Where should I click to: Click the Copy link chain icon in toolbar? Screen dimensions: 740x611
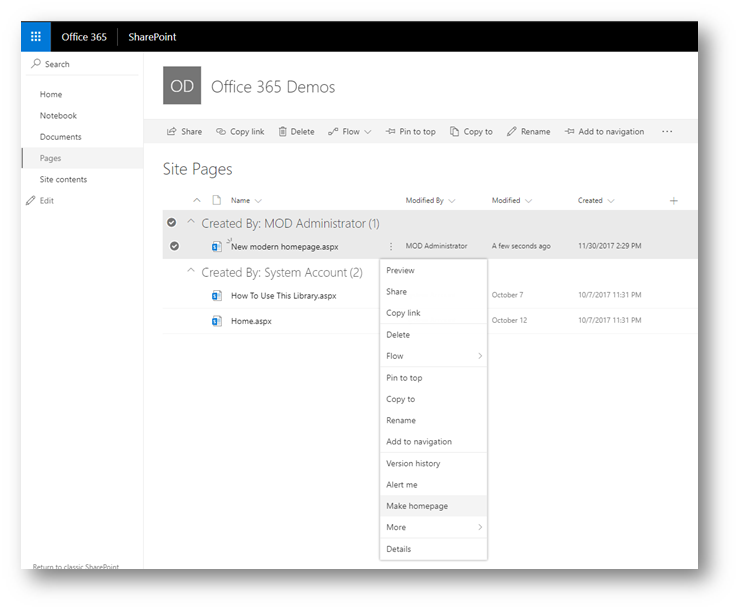click(x=220, y=131)
